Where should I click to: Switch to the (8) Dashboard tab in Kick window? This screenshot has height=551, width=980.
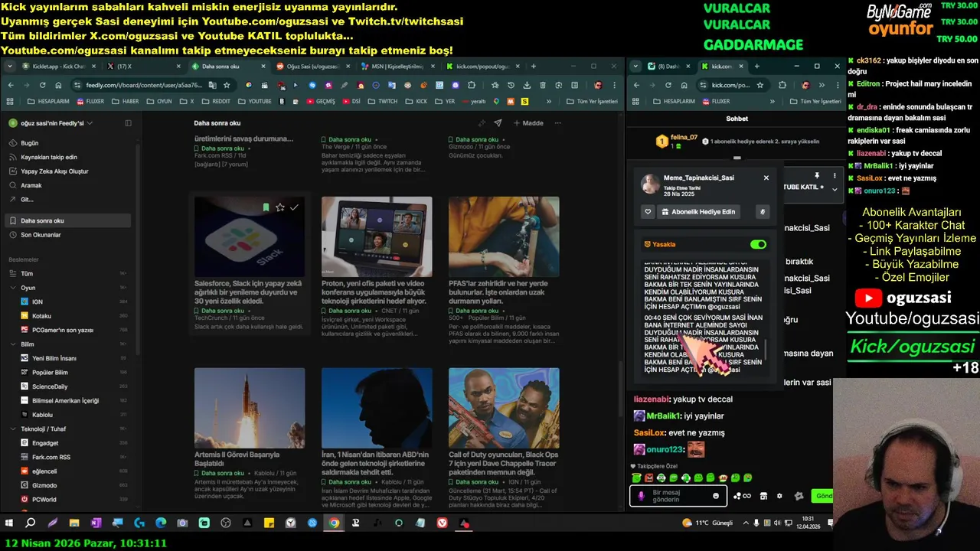point(669,67)
